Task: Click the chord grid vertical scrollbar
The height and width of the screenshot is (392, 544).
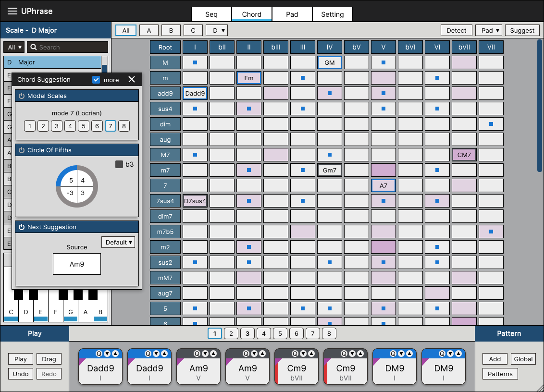Action: pyautogui.click(x=540, y=106)
